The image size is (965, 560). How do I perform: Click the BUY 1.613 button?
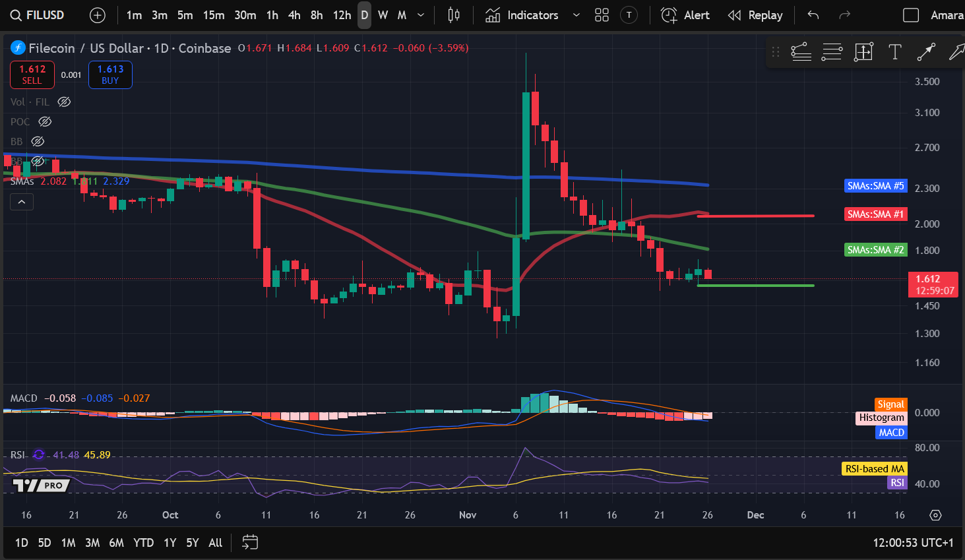[110, 75]
